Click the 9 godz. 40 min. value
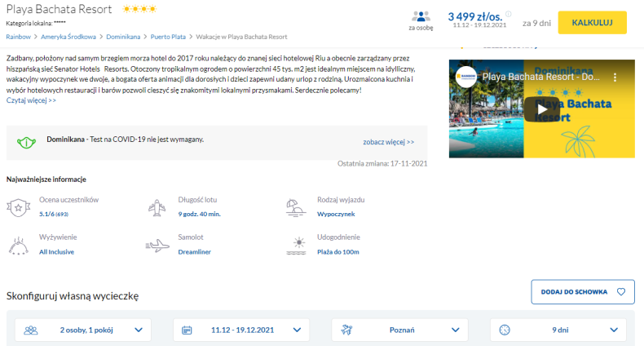This screenshot has height=346, width=644. 199,214
